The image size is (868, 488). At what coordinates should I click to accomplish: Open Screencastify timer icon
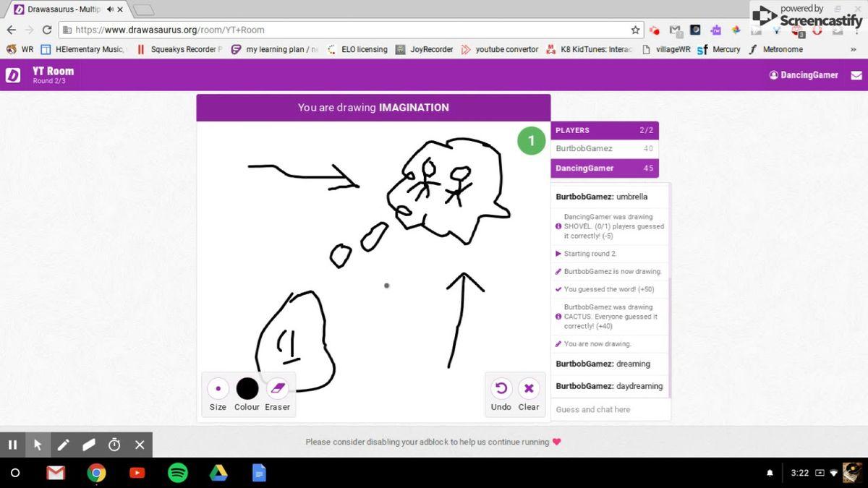[x=114, y=445]
